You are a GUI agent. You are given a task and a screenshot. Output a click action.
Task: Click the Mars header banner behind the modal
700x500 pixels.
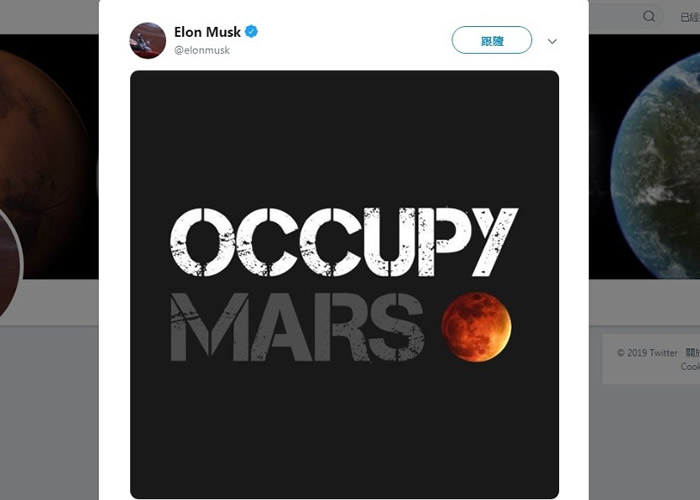49,156
